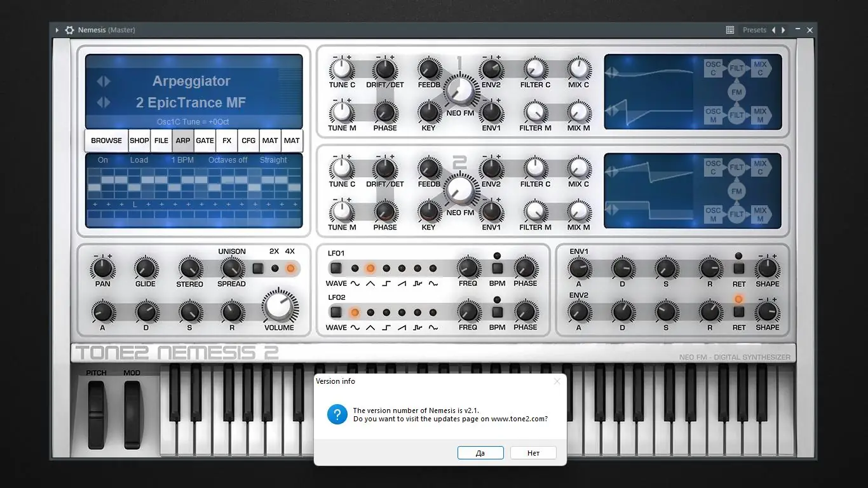
Task: Open the Presets dropdown in title bar
Action: click(754, 30)
